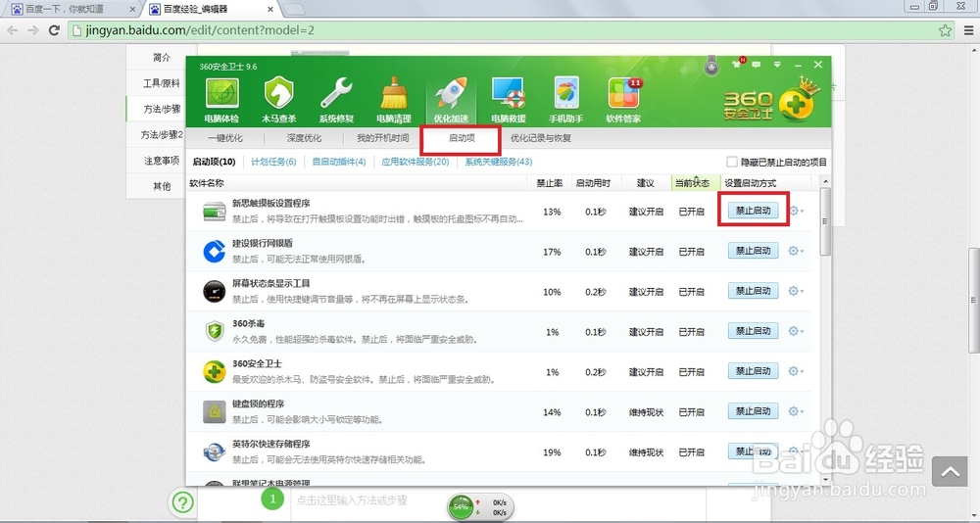Select 方法/步骤 in Baidu sidebar

tap(162, 109)
